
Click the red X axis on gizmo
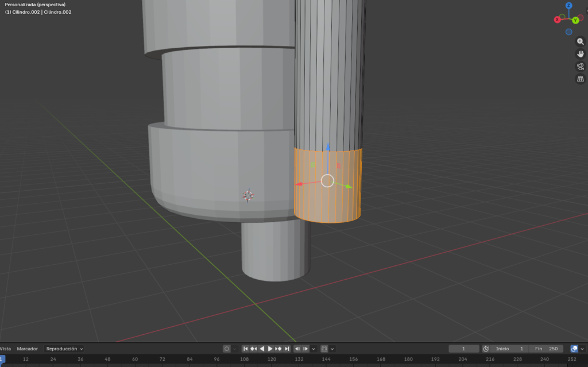click(x=557, y=20)
